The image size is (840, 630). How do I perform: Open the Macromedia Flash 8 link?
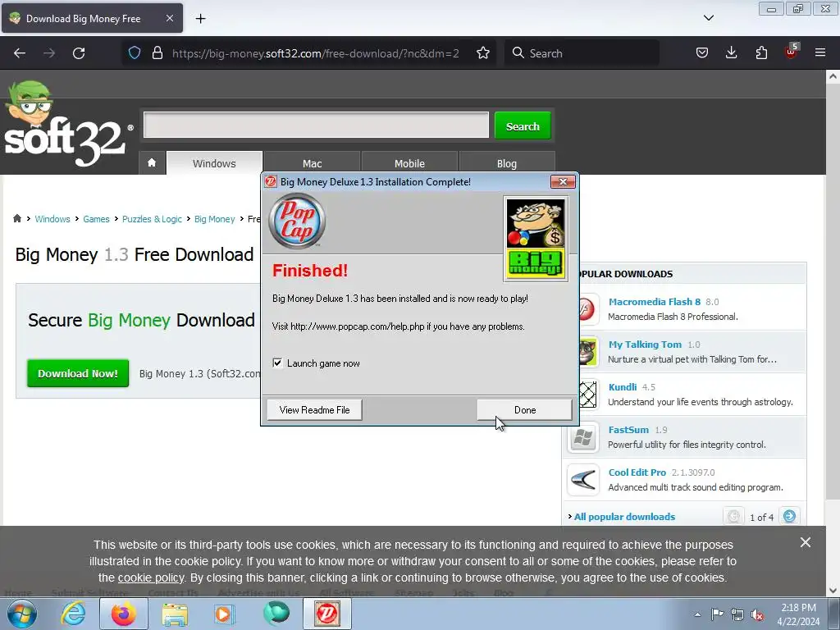(x=654, y=302)
